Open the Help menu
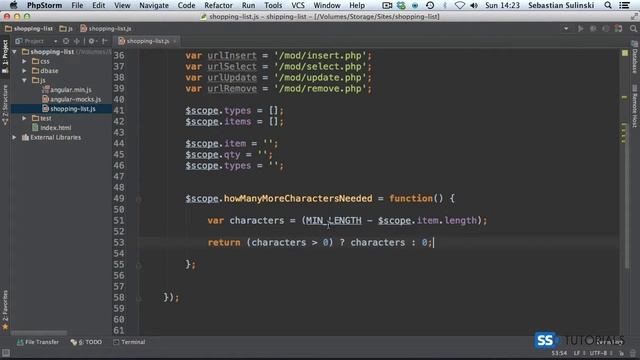 (357, 5)
